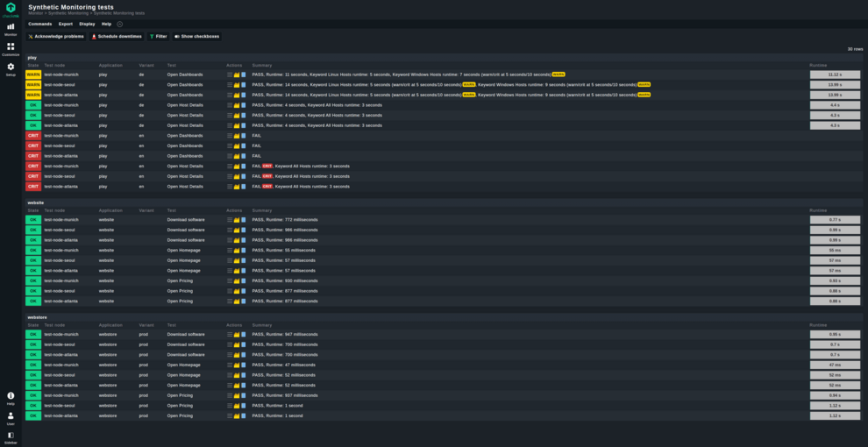This screenshot has height=447, width=868.
Task: Click the Schedule downtimes button
Action: point(117,37)
